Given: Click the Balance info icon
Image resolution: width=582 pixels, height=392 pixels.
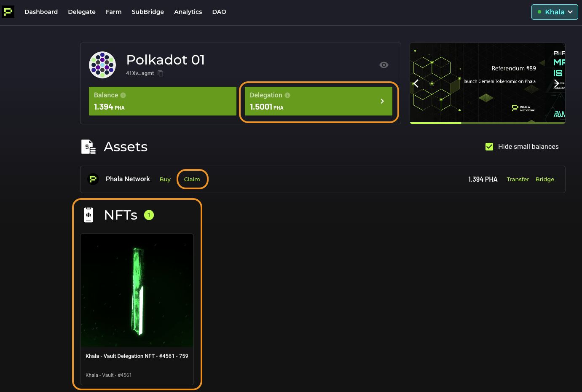Looking at the screenshot, I should [x=123, y=95].
